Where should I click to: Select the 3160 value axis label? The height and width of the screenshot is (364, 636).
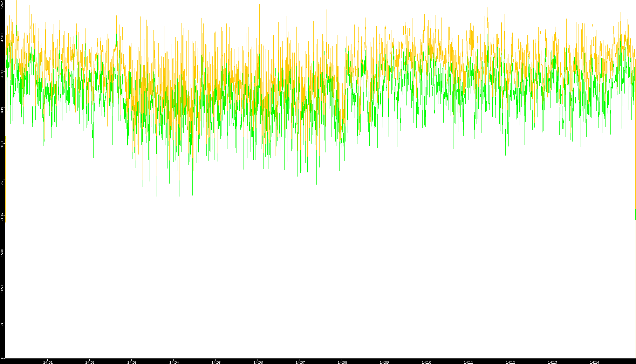pyautogui.click(x=2, y=145)
